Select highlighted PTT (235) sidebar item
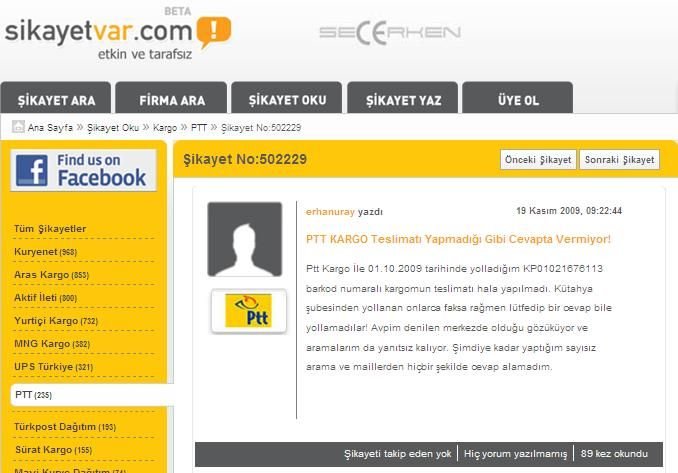Screen dimensions: 678x473 click(x=92, y=395)
